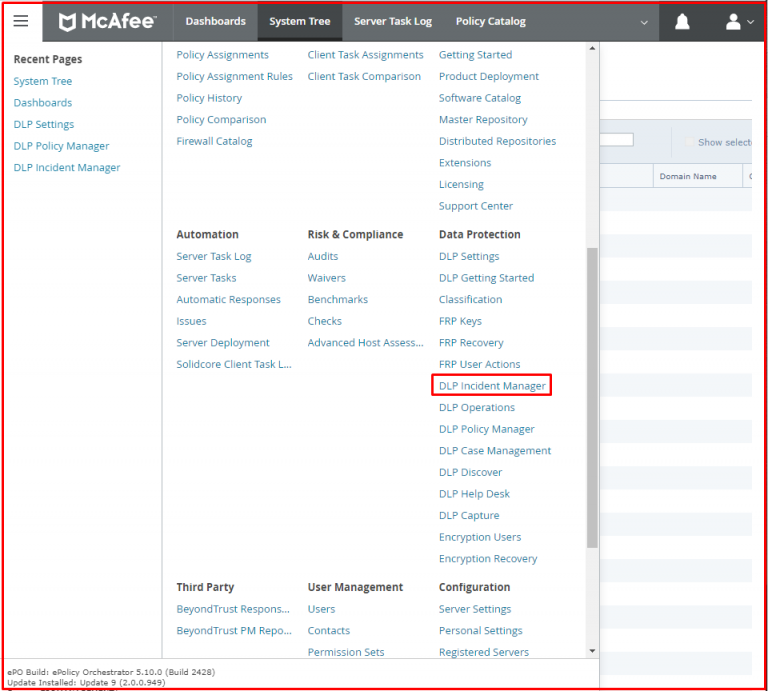Select the Policy Catalog tab

(490, 22)
